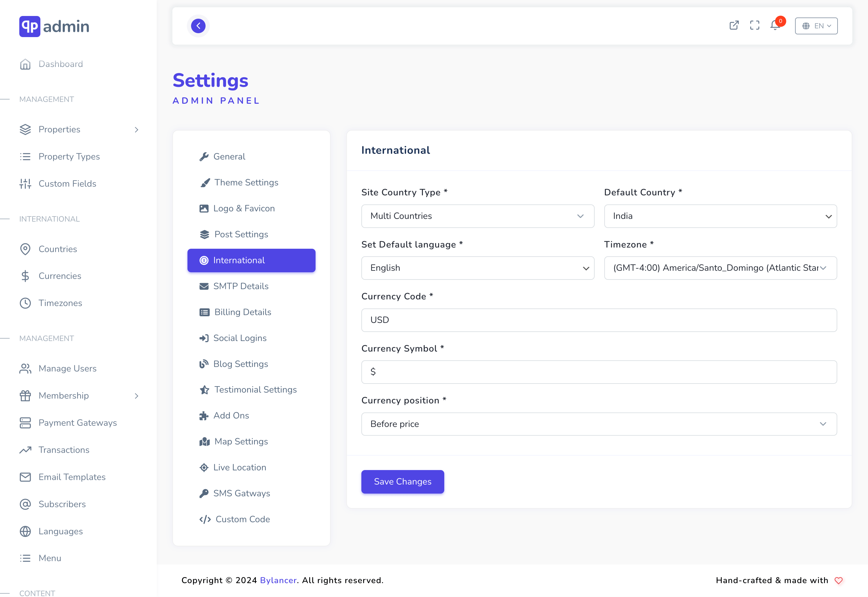The image size is (868, 597).
Task: Click the Currency Code input field
Action: pos(599,320)
